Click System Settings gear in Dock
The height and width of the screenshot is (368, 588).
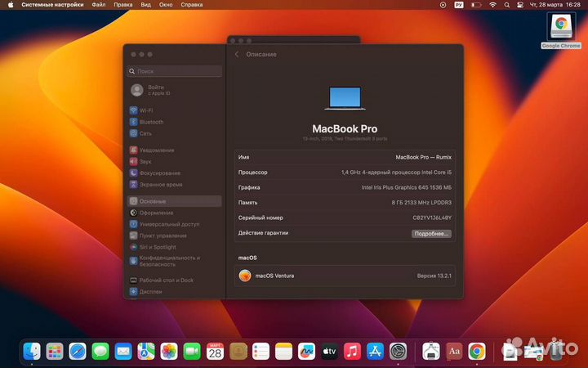tap(399, 352)
